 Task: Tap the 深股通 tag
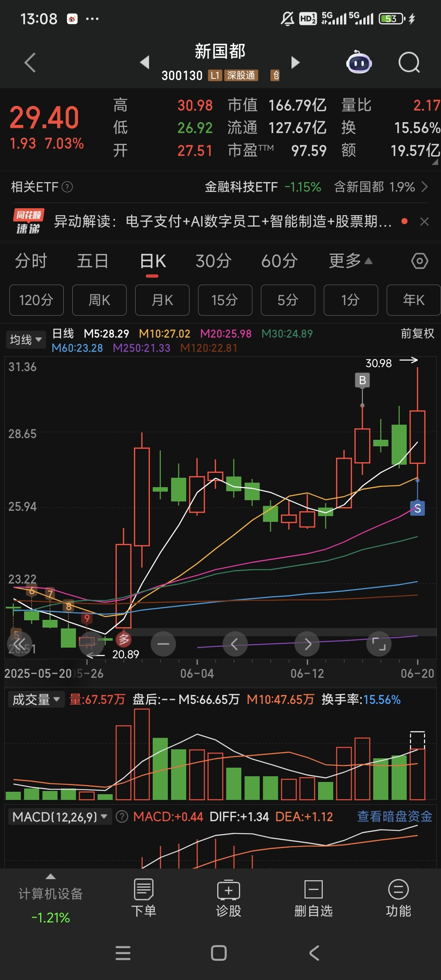coord(241,76)
